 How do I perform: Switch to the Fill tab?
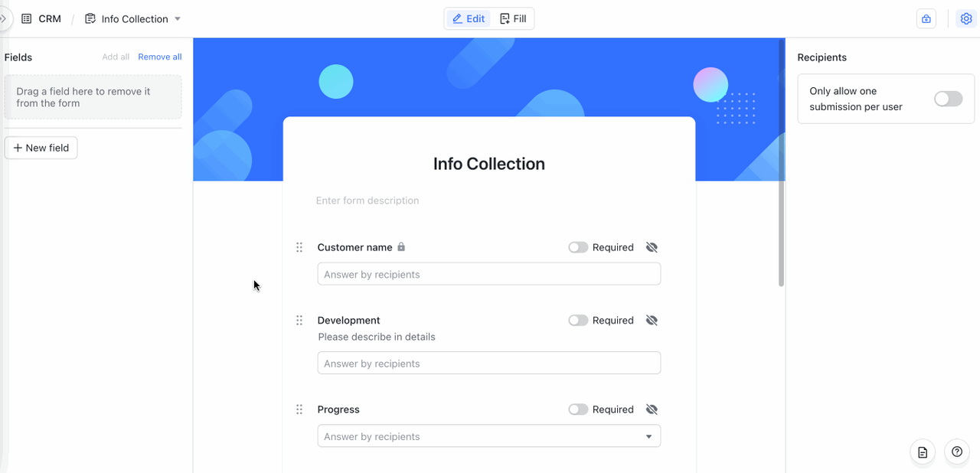(513, 18)
